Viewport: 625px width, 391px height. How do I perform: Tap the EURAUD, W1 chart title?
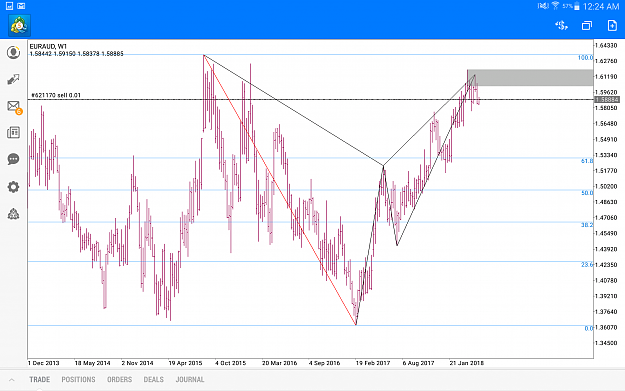[x=48, y=46]
